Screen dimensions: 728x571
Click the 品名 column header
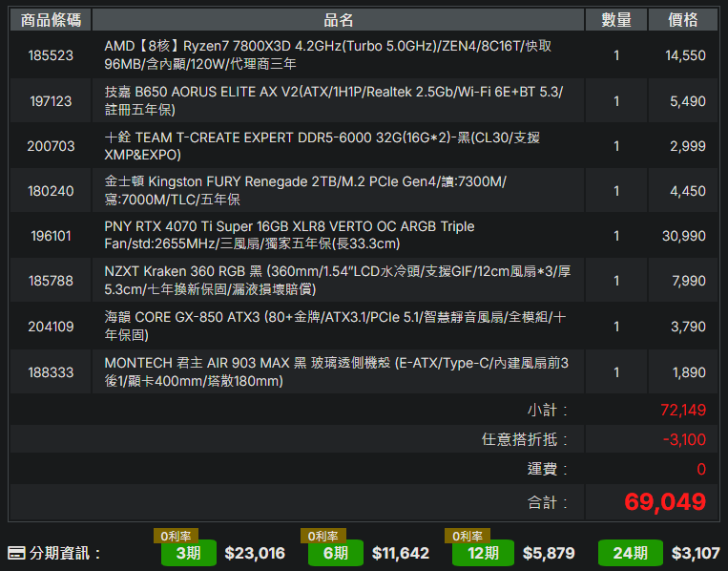click(338, 20)
